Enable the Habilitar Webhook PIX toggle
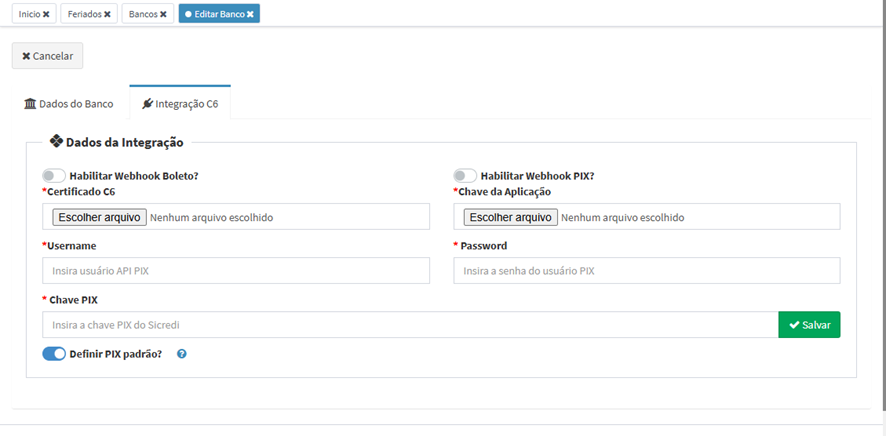Screen dimensions: 886x436 [x=465, y=176]
